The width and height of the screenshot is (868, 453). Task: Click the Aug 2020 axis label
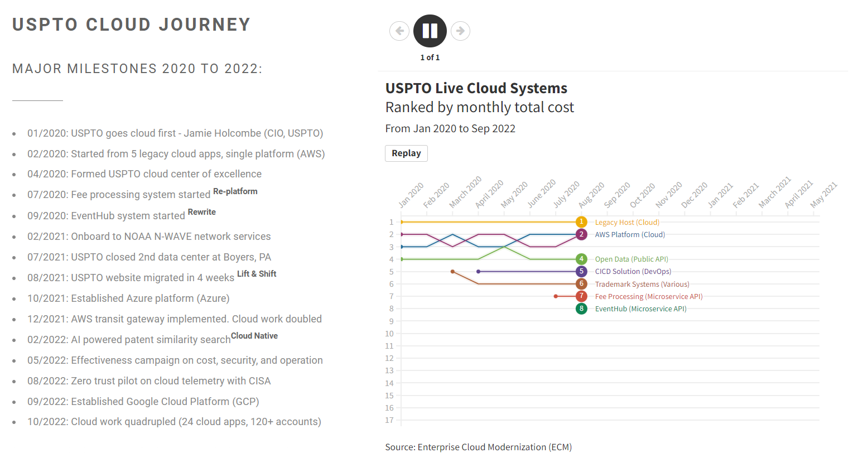click(x=591, y=195)
